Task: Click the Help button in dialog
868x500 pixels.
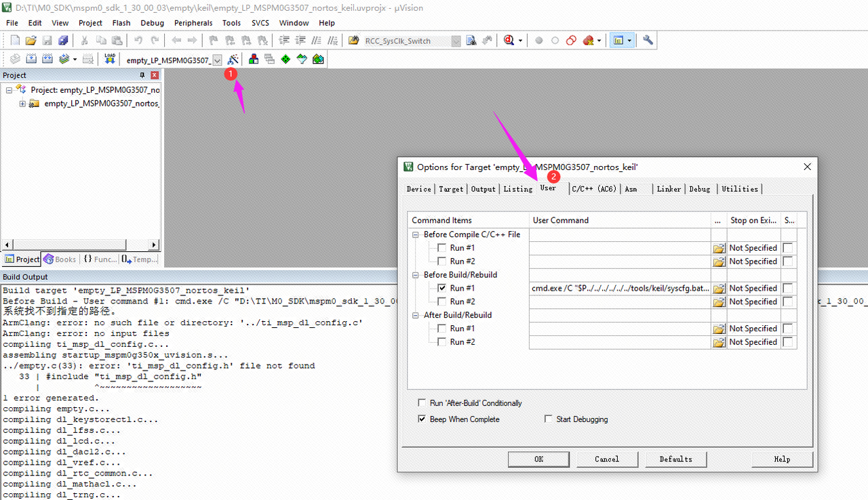Action: (782, 459)
